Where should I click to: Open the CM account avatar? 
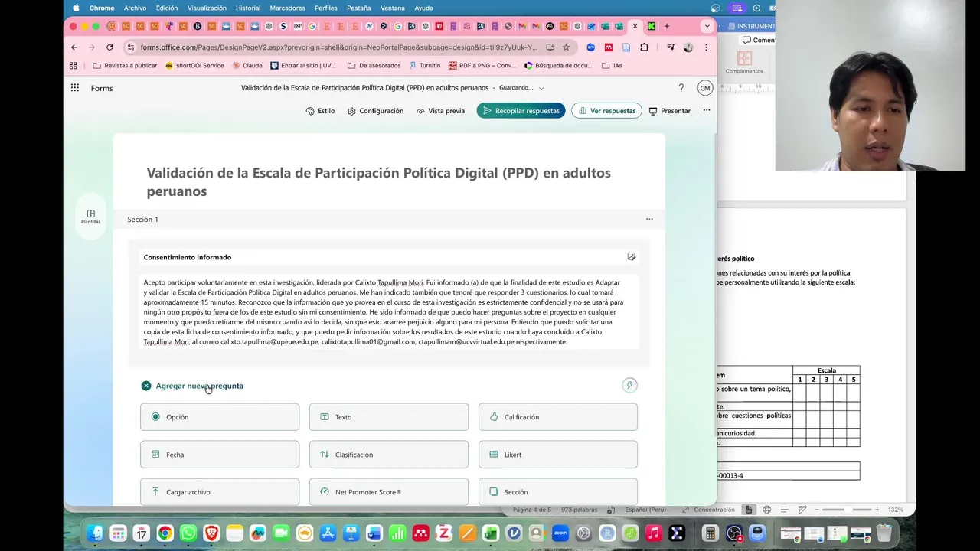coord(705,88)
